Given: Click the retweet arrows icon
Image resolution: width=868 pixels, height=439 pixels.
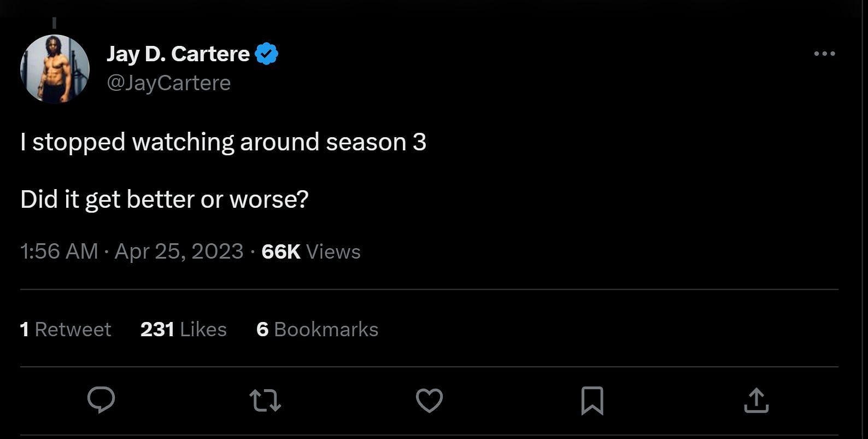Looking at the screenshot, I should point(265,400).
